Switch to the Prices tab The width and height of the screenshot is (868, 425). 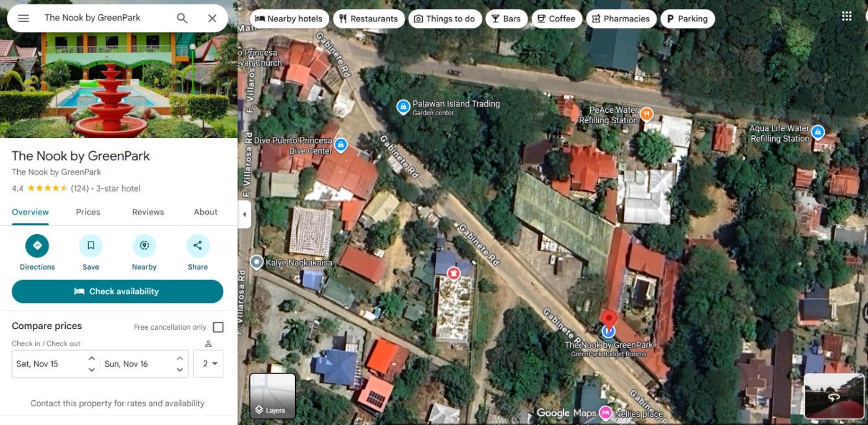point(88,212)
